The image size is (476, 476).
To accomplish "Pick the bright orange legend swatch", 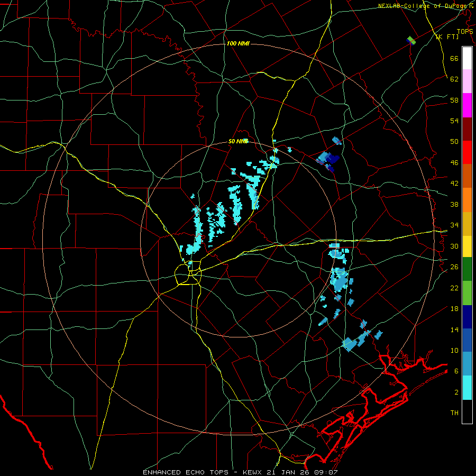I will click(x=467, y=200).
